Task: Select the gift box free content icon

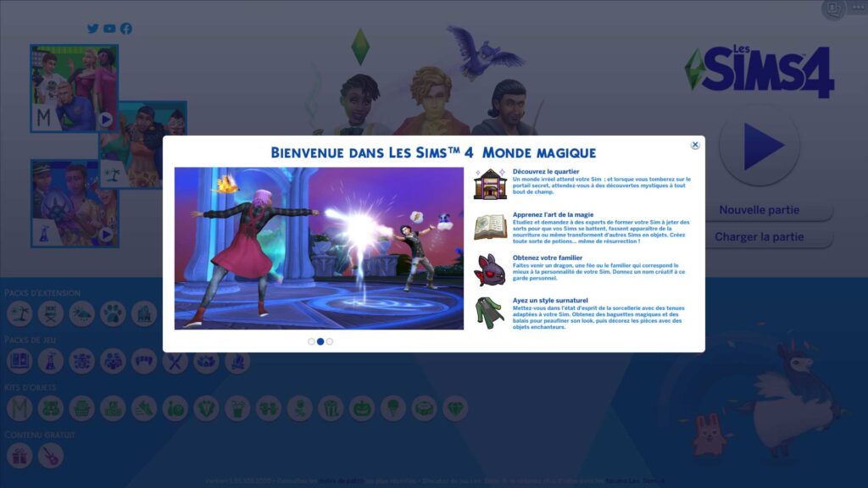Action: click(19, 456)
